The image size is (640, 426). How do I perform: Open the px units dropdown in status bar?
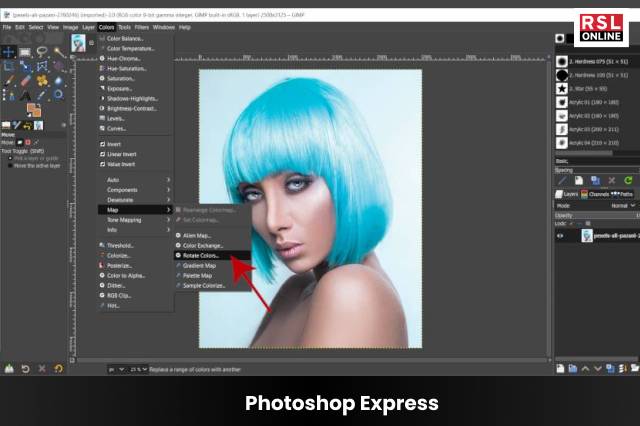(116, 369)
